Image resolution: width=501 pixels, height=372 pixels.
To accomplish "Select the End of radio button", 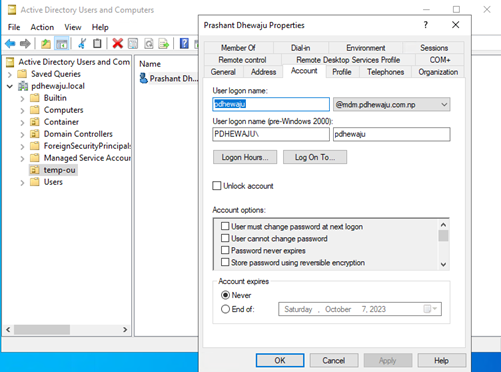I will click(225, 309).
